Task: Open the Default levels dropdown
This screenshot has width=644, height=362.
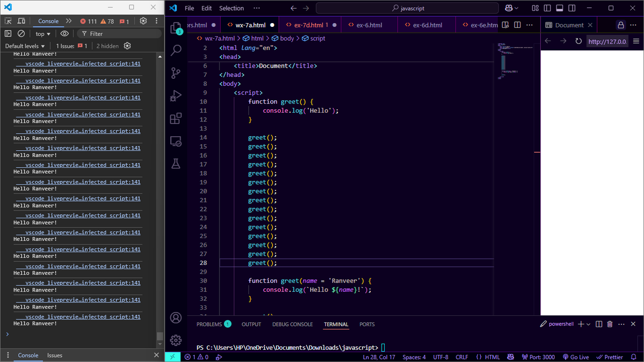Action: click(x=25, y=46)
